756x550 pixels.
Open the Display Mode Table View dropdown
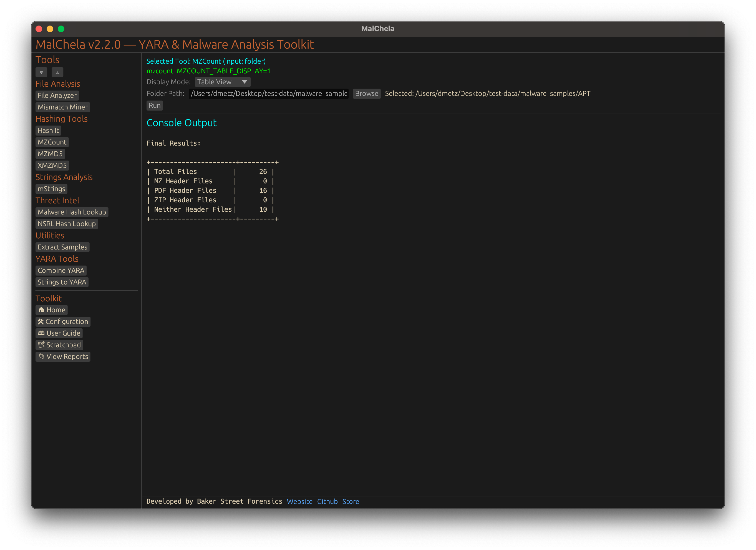pos(222,82)
